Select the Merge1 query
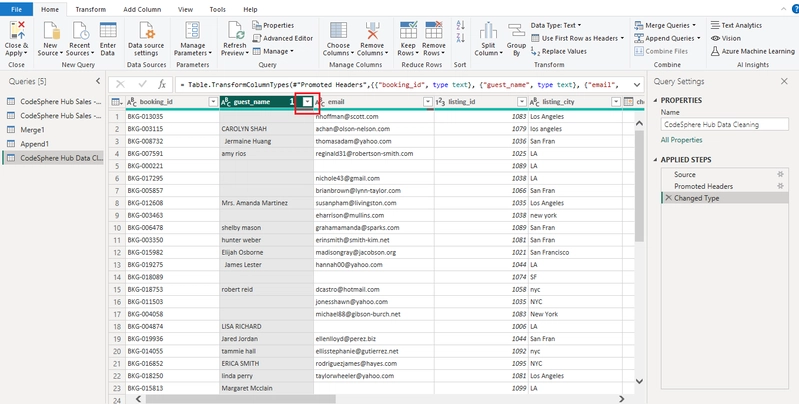The width and height of the screenshot is (799, 404). tap(33, 130)
